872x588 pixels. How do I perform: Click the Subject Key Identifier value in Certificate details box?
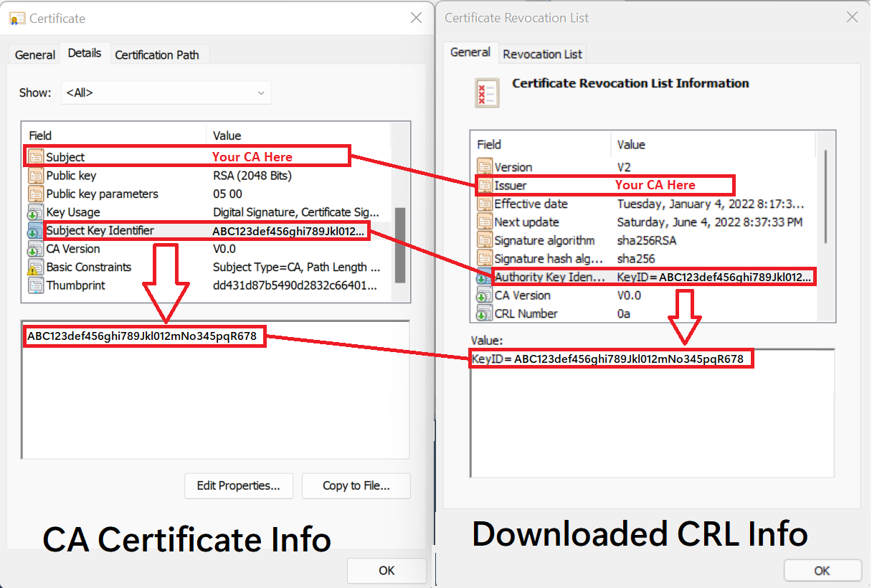click(x=142, y=336)
